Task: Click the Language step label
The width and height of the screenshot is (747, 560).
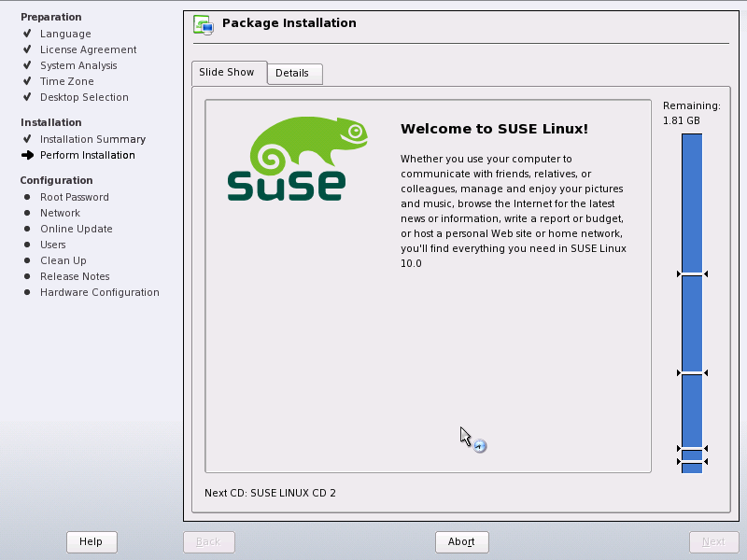Action: coord(65,34)
